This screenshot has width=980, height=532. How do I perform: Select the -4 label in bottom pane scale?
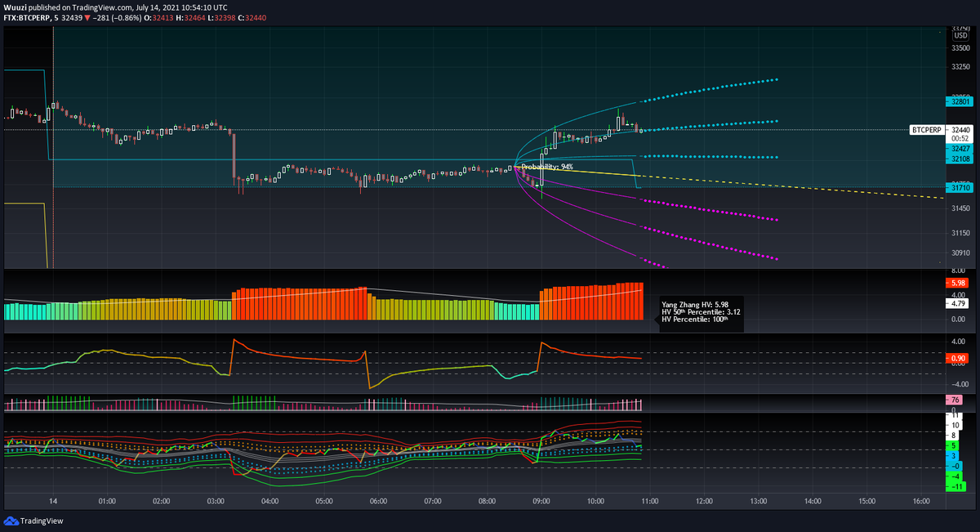[x=955, y=476]
